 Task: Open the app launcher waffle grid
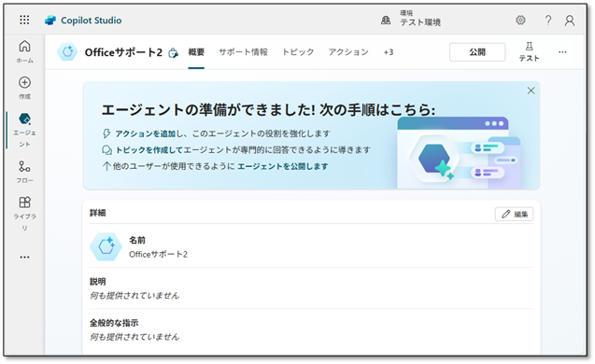(24, 20)
